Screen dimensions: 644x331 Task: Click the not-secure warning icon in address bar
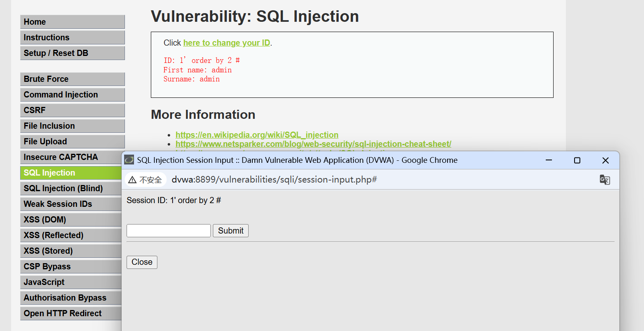tap(132, 180)
